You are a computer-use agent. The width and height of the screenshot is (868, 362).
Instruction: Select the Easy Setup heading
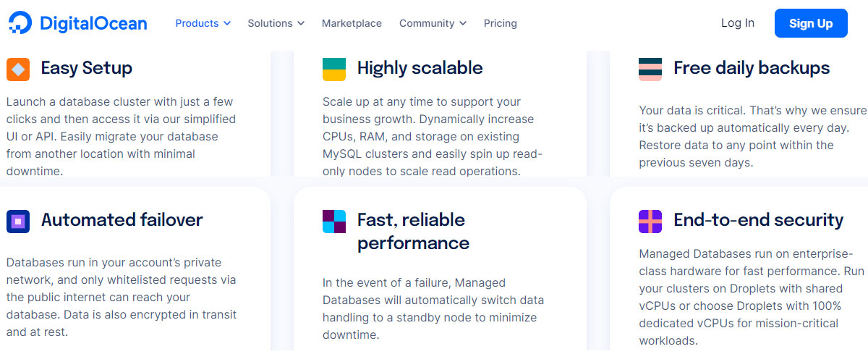tap(87, 68)
